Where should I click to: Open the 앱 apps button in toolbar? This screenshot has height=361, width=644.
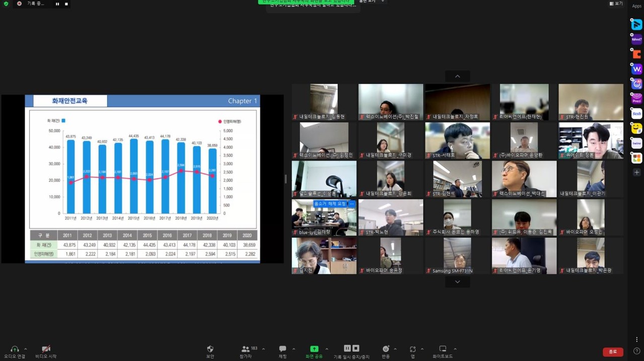[x=412, y=352]
